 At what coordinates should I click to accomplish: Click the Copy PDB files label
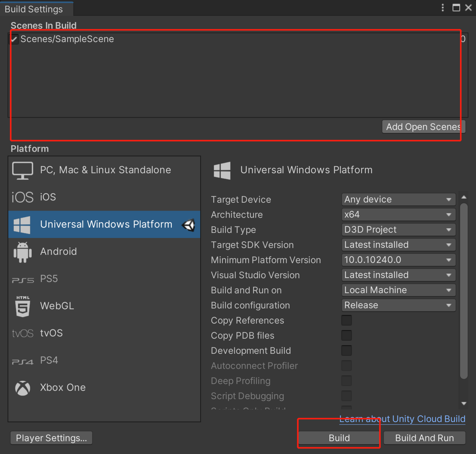(242, 336)
